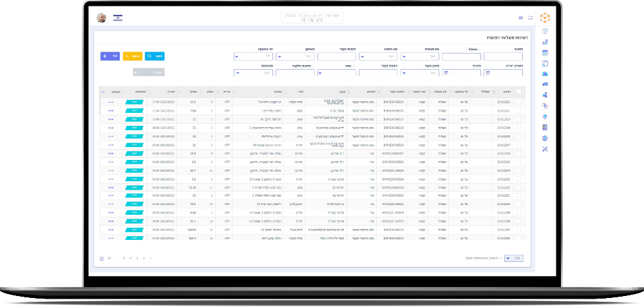Toggle the hamburger menu icon
Viewport: 644px width, 307px height.
521,17
